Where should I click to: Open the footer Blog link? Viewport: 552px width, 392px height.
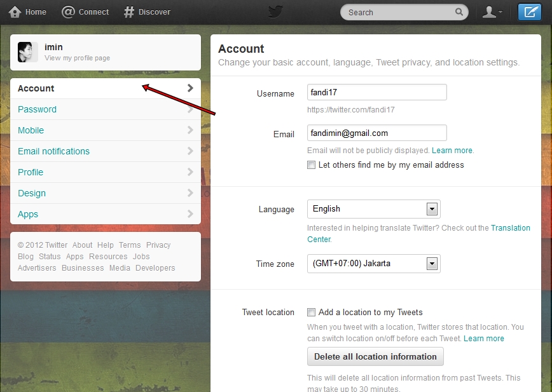(x=25, y=257)
